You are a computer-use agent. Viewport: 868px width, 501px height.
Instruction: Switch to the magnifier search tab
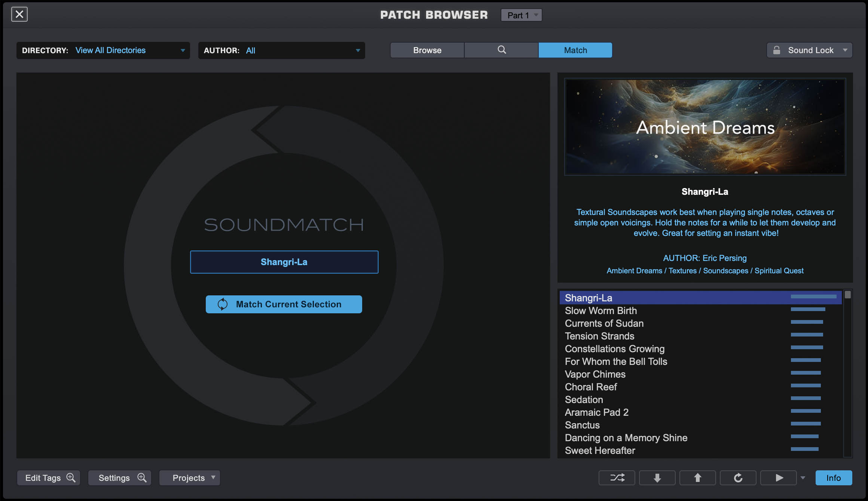click(x=501, y=50)
